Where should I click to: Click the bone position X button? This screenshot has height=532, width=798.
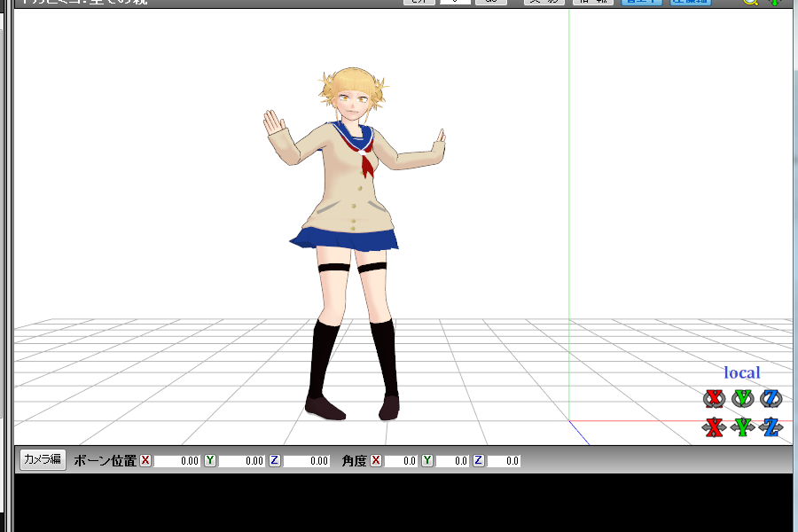(x=145, y=460)
